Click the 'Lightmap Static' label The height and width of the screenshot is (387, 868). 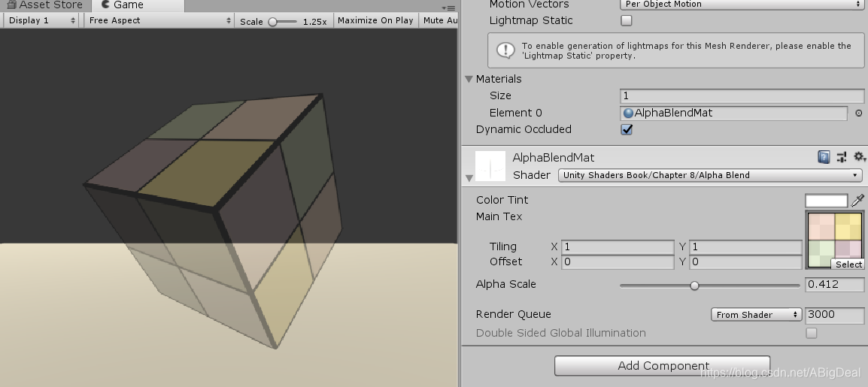tap(531, 20)
